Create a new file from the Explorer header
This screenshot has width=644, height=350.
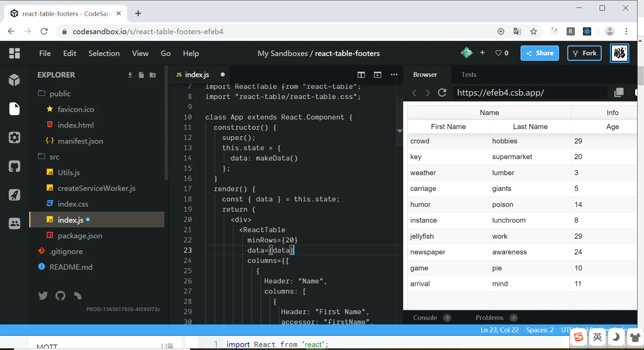click(141, 75)
